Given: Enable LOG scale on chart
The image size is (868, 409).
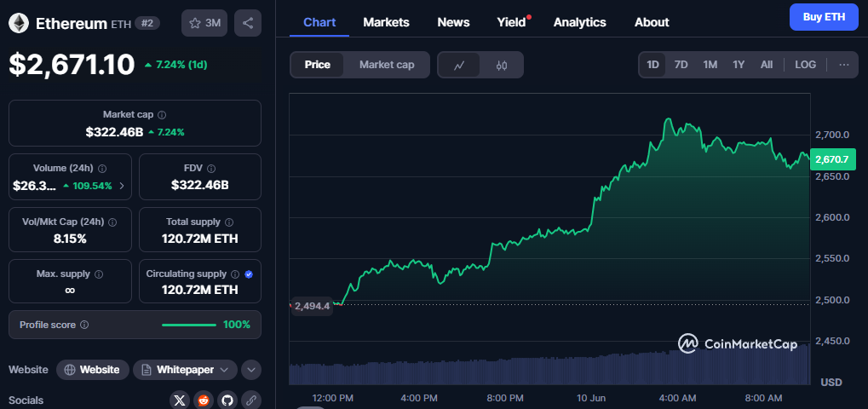Looking at the screenshot, I should 806,65.
